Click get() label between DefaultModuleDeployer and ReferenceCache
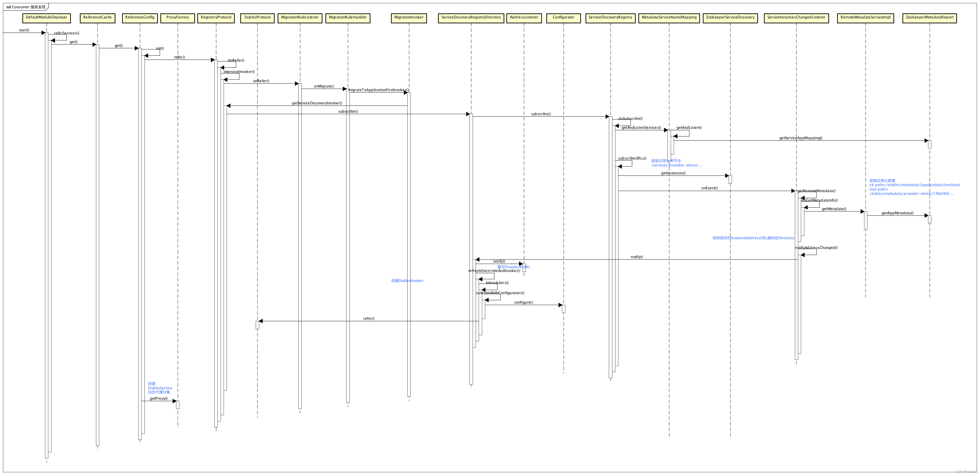The width and height of the screenshot is (980, 475). [73, 42]
